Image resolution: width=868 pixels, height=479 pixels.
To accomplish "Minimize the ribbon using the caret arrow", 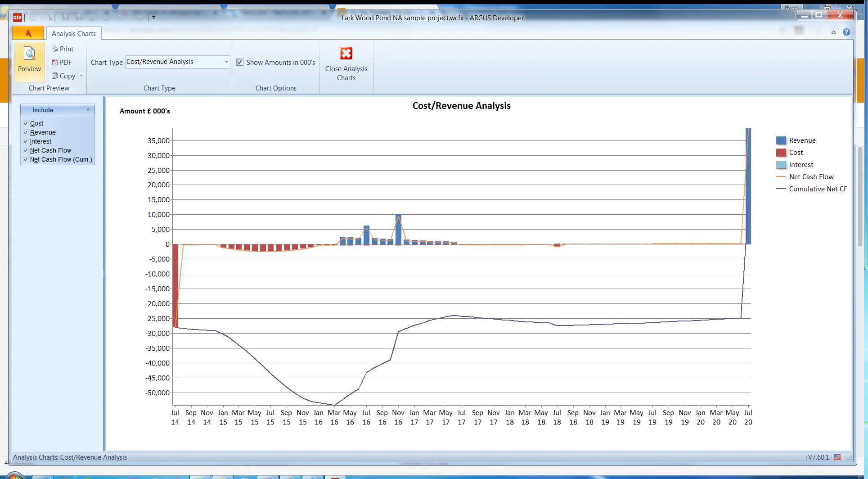I will (x=833, y=32).
